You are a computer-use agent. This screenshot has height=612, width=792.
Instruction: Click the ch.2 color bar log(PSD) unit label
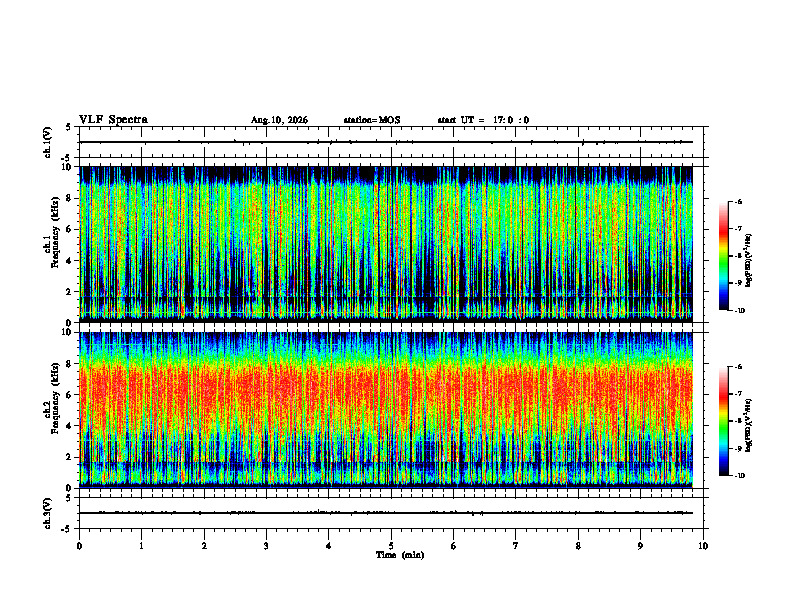tap(748, 426)
